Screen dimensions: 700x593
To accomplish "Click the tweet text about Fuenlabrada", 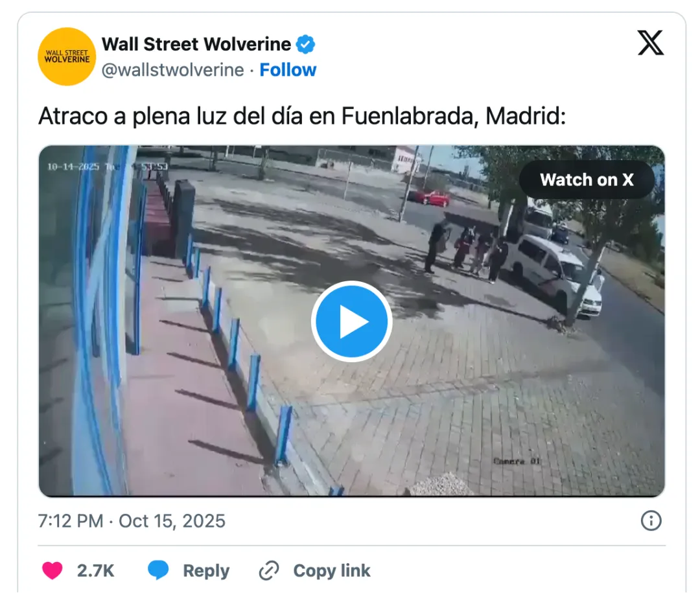I will point(302,116).
